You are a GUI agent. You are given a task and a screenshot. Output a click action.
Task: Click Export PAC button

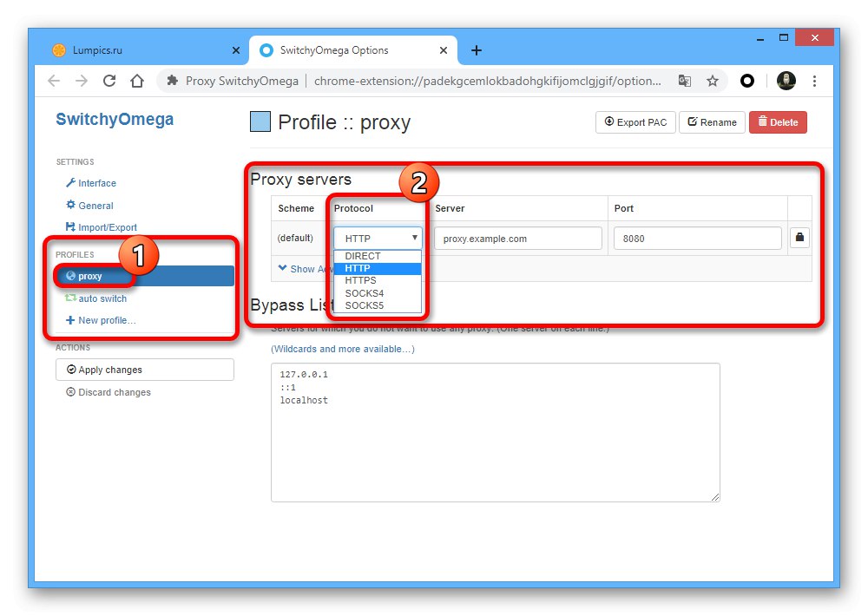(x=635, y=122)
